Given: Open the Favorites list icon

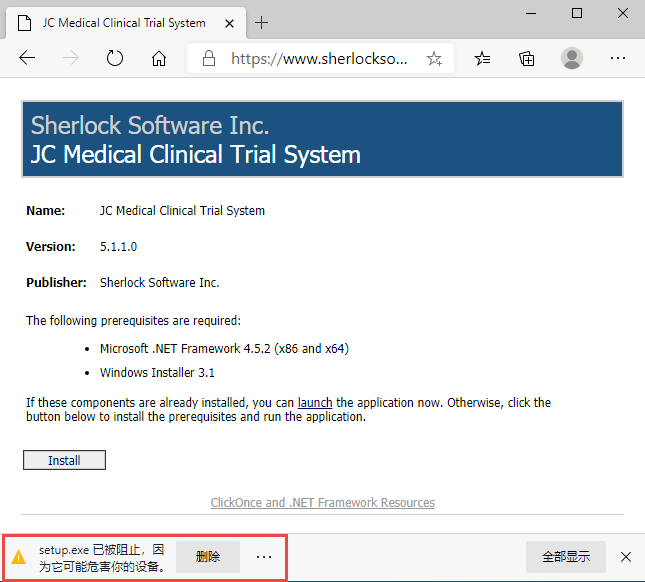Looking at the screenshot, I should (483, 58).
